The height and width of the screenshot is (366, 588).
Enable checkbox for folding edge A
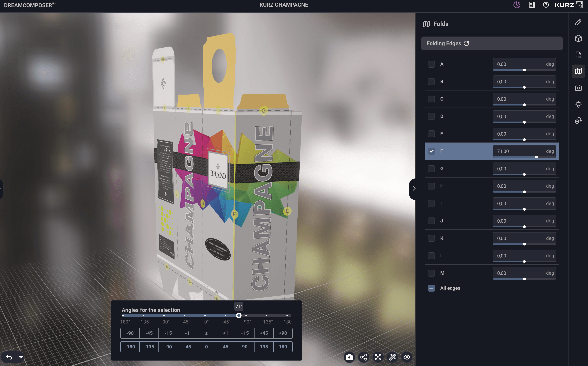[x=431, y=64]
